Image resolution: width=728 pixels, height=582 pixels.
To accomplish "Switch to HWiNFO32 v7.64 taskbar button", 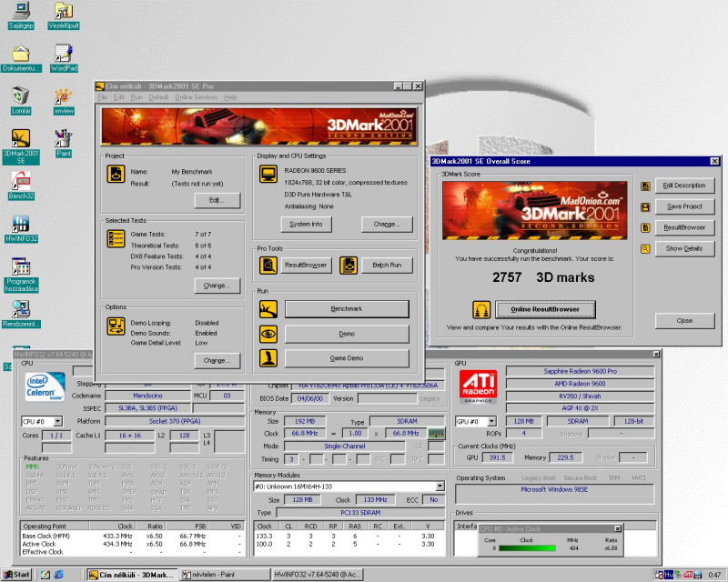I will (317, 575).
